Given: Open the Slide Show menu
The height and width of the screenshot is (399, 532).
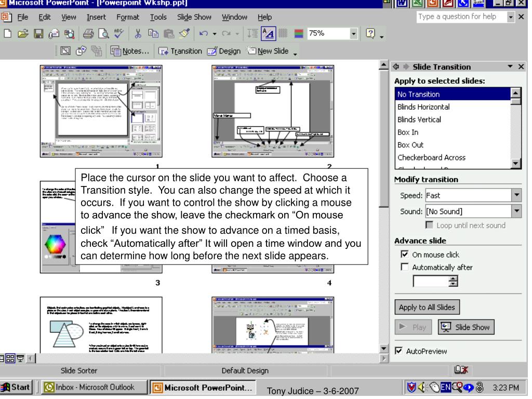Looking at the screenshot, I should point(194,17).
